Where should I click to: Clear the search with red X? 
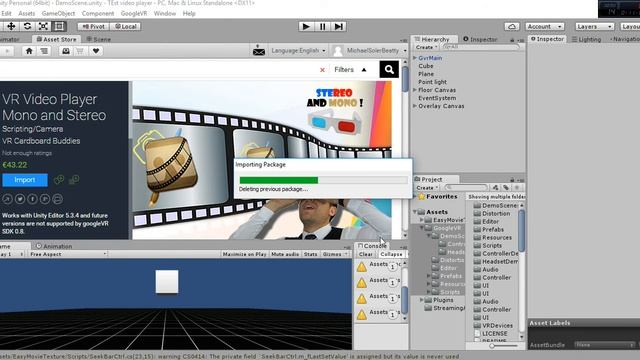(x=322, y=70)
